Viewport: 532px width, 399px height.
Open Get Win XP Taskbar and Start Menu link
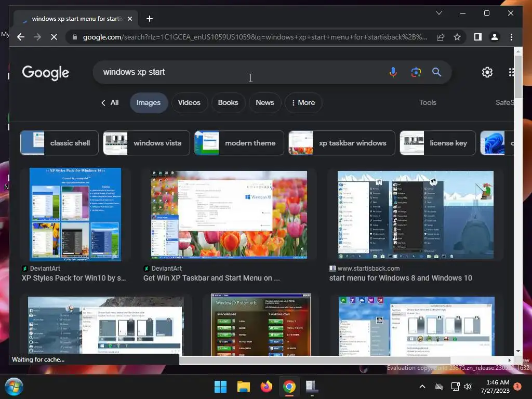click(211, 278)
